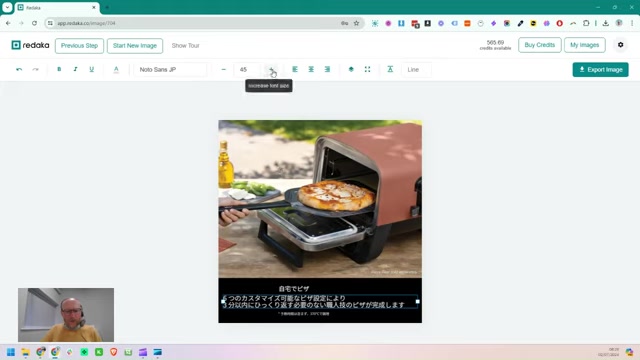Click the line height icon
The image size is (640, 360).
coord(390,69)
